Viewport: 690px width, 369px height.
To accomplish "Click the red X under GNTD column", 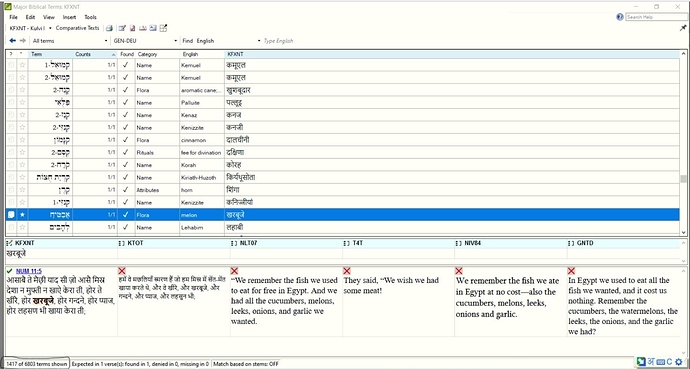I will pyautogui.click(x=572, y=270).
